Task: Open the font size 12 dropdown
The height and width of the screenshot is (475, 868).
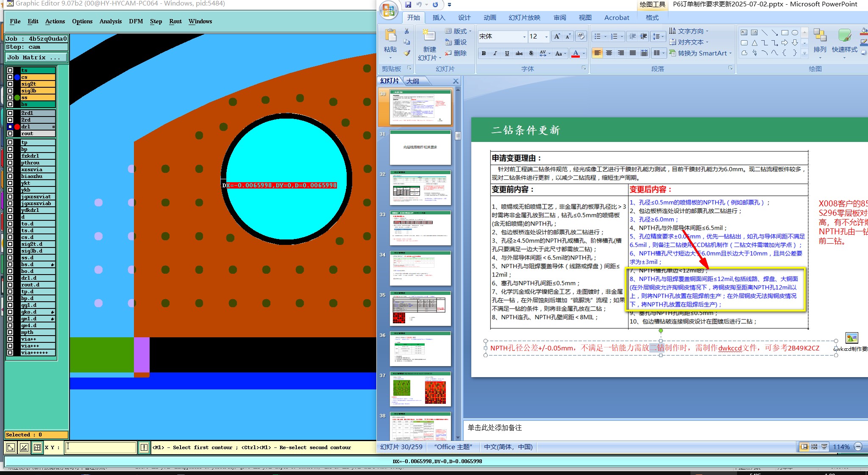Action: pos(546,37)
